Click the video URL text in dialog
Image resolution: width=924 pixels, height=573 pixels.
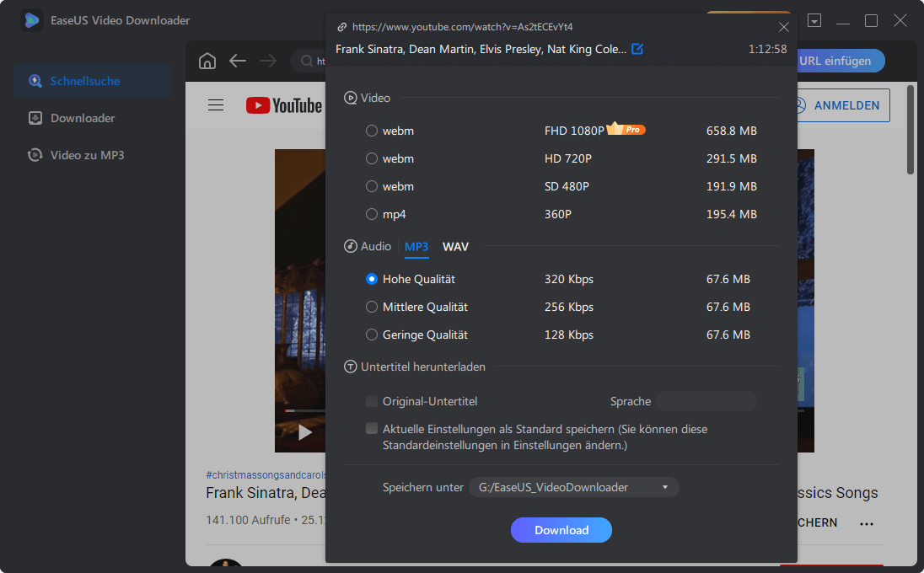pos(462,27)
